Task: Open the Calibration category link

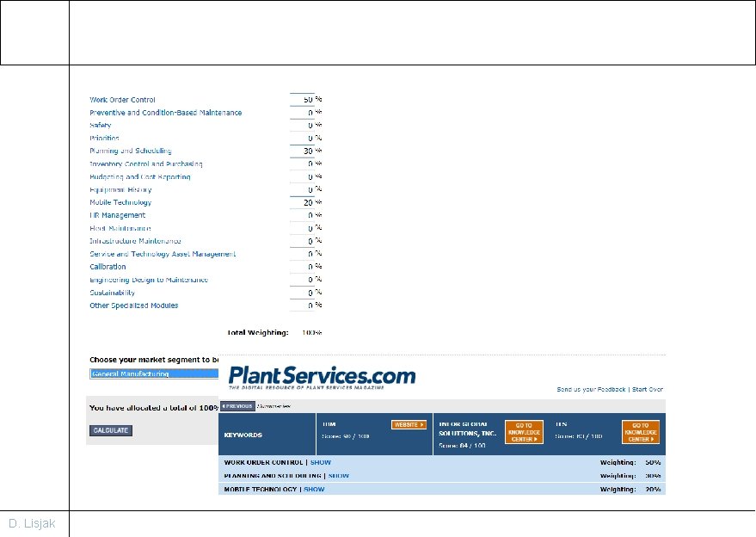Action: (x=108, y=267)
